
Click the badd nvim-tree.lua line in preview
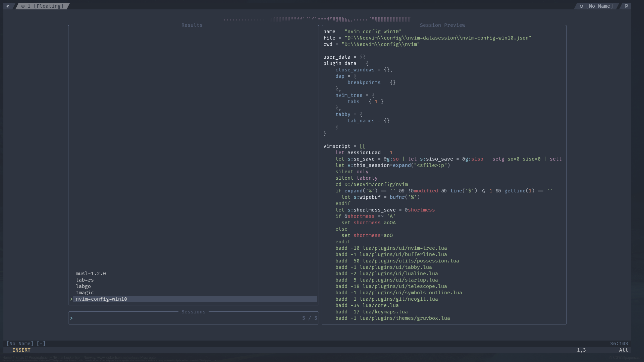391,248
